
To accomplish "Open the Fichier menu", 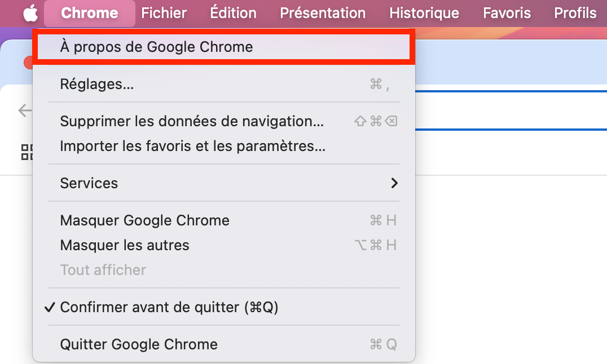I will pyautogui.click(x=164, y=13).
